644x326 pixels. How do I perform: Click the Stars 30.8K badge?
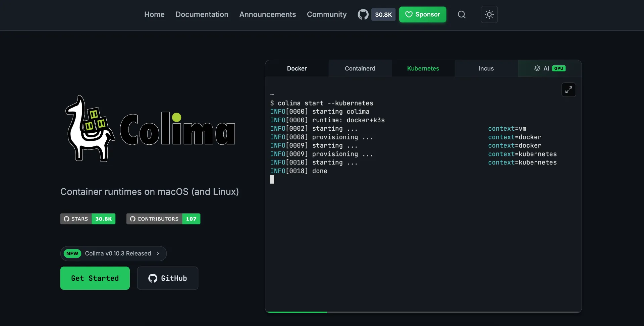[88, 219]
